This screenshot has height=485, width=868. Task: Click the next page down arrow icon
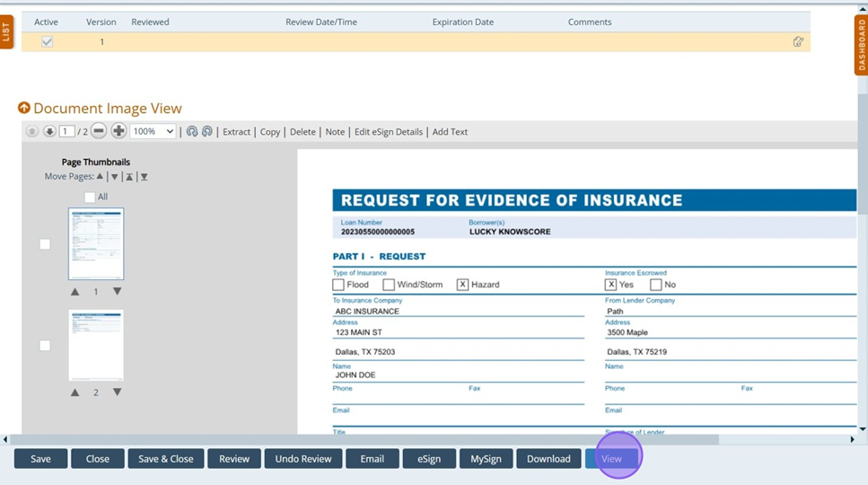click(49, 131)
